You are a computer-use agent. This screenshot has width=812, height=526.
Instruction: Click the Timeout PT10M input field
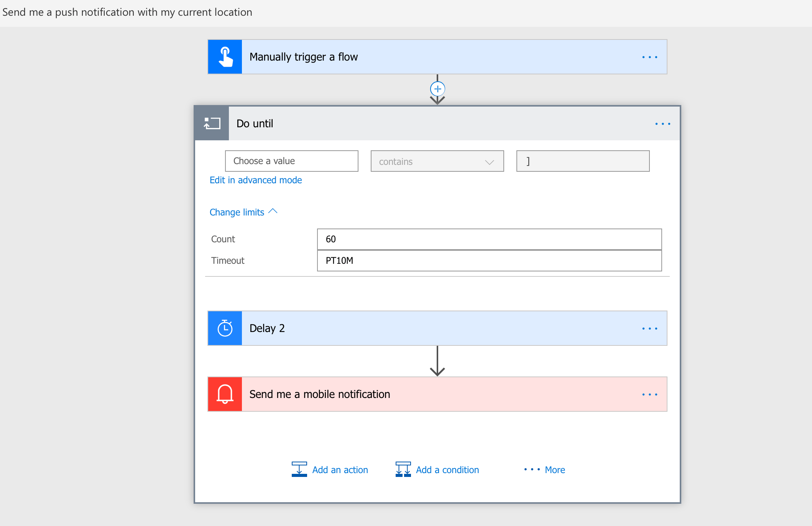pos(489,261)
